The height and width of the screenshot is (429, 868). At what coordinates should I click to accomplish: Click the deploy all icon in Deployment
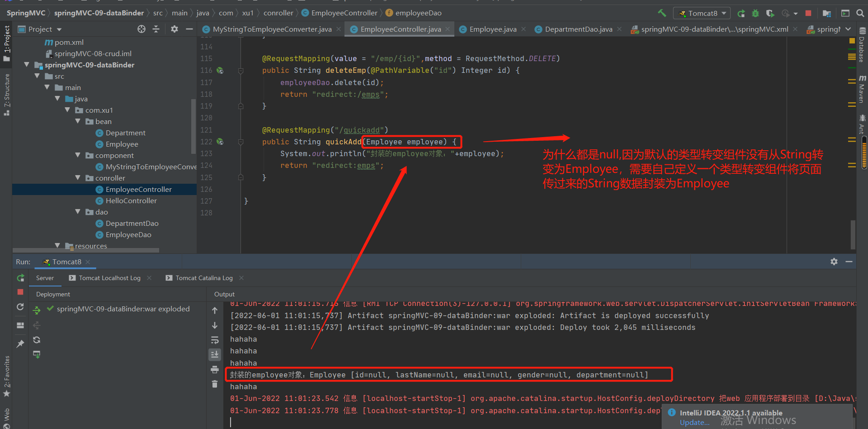pyautogui.click(x=37, y=310)
